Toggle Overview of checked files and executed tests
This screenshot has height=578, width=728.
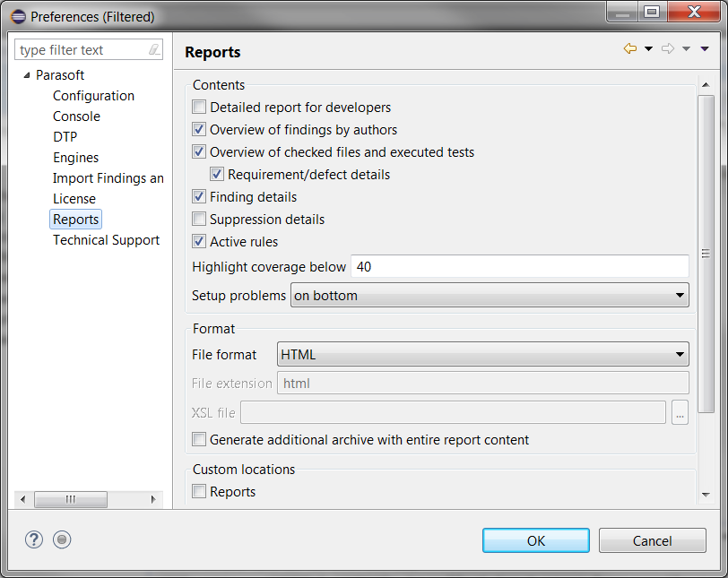pos(199,151)
